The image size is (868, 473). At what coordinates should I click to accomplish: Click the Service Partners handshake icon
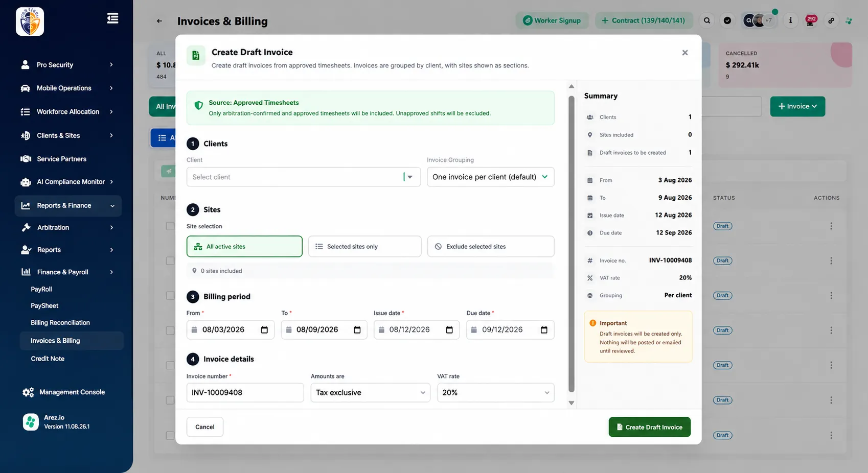[x=26, y=159]
